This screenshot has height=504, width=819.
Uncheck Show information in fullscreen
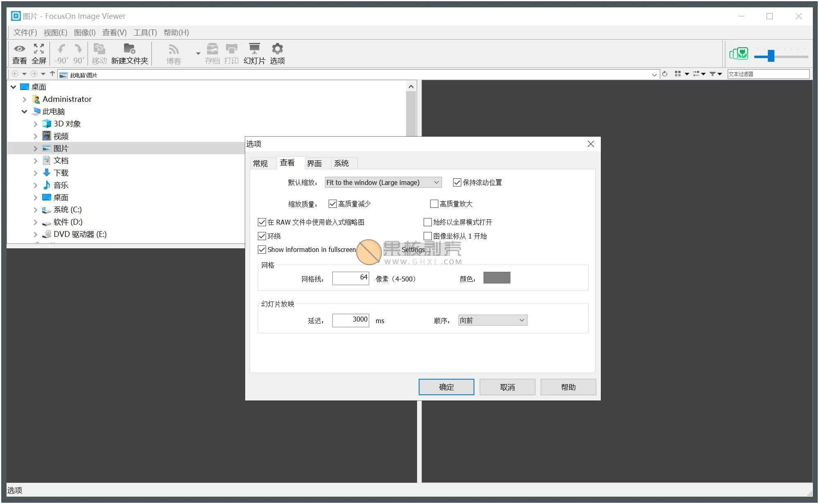(x=262, y=250)
